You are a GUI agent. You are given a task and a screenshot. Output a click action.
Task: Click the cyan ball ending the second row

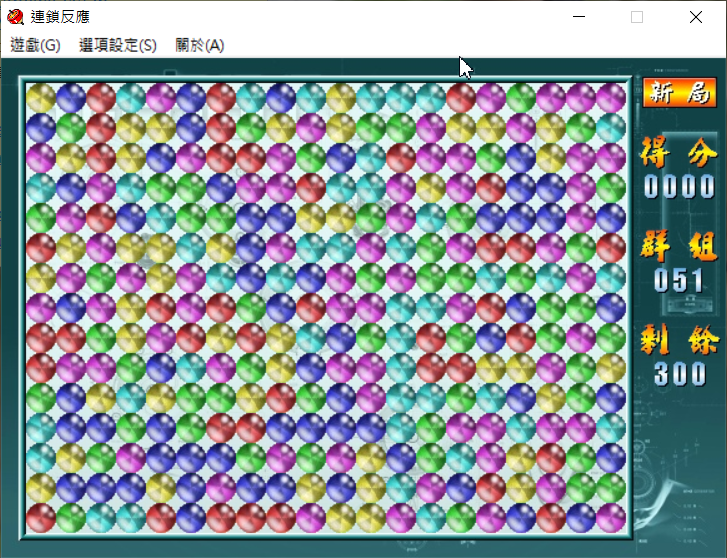click(x=611, y=128)
